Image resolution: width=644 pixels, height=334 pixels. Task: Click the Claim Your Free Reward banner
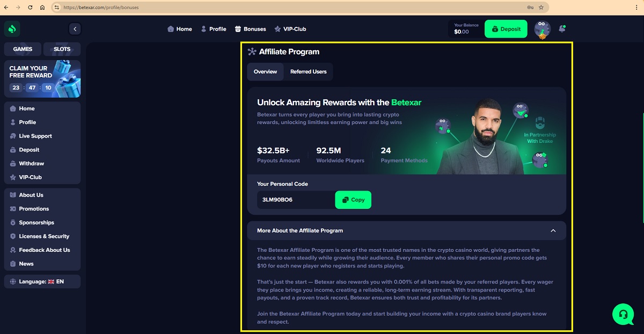click(42, 78)
